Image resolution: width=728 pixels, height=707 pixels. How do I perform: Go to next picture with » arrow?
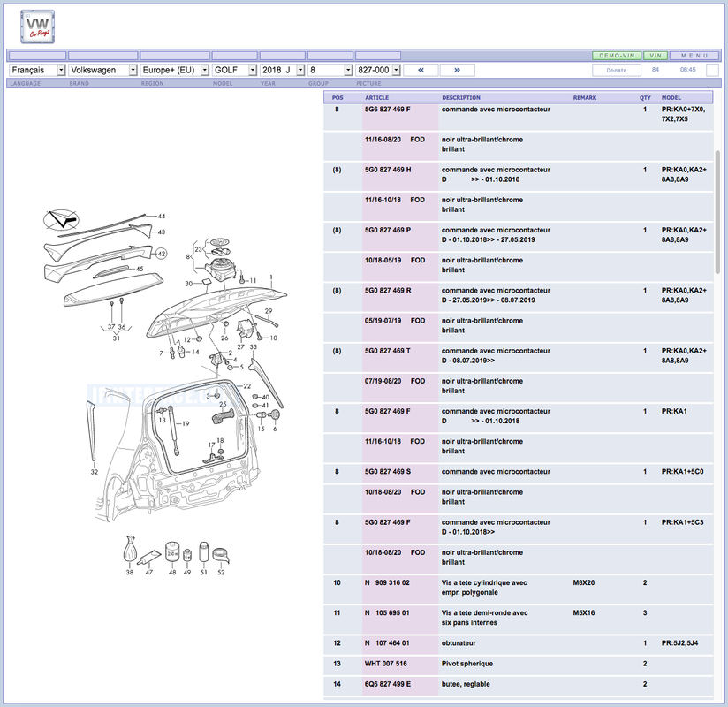coord(458,70)
